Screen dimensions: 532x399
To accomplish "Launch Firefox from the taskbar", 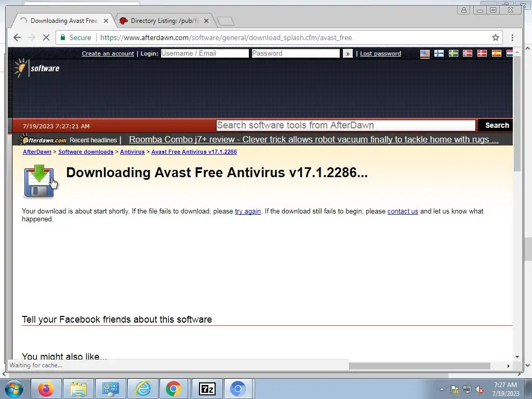I will coord(46,389).
